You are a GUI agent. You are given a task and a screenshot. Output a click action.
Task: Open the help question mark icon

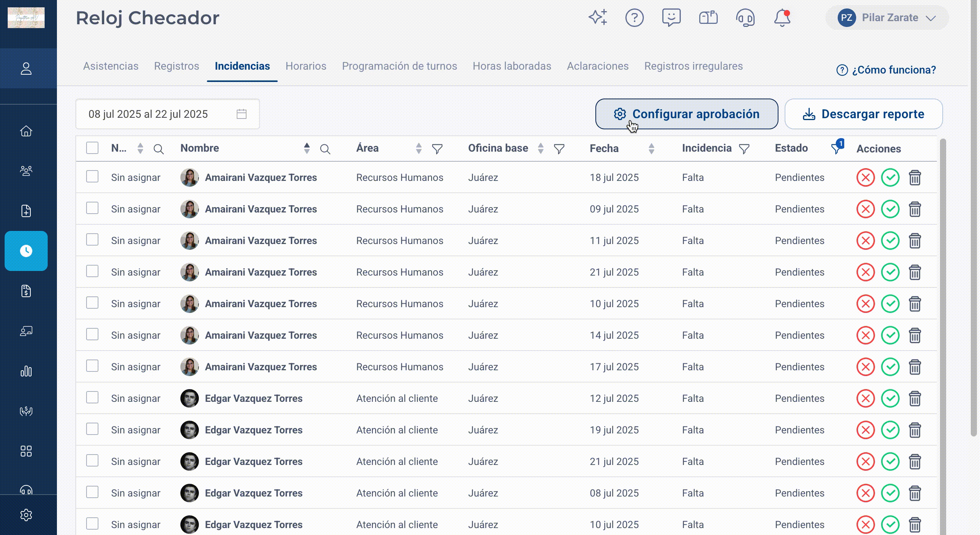[x=635, y=18]
